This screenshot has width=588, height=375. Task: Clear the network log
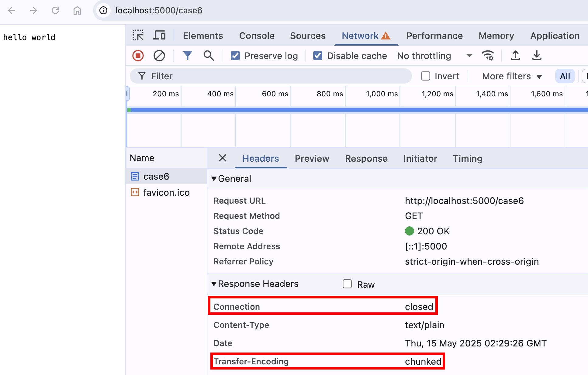159,56
